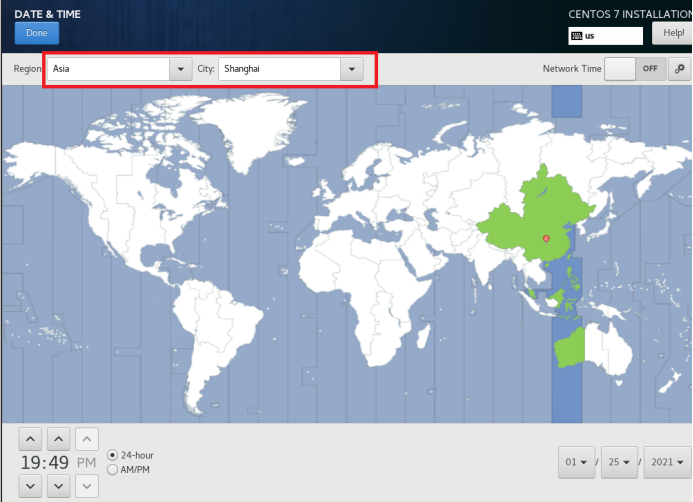693x502 pixels.
Task: Open the month dropdown showing 01
Action: click(576, 462)
